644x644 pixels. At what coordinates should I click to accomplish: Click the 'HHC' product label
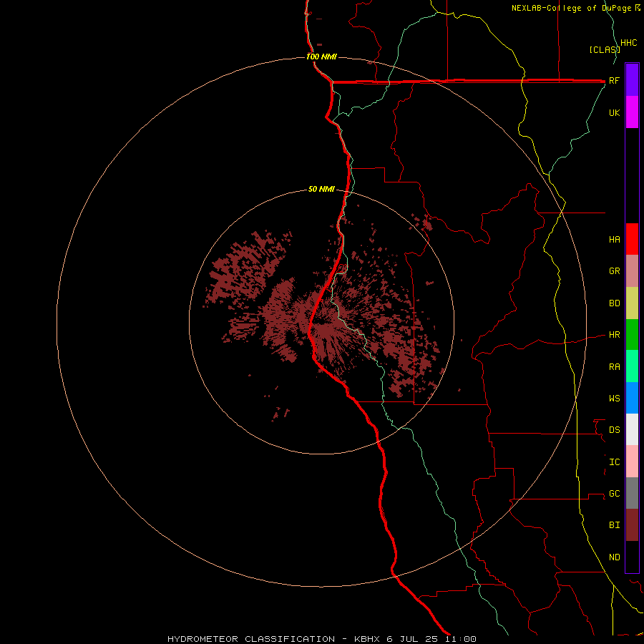[x=628, y=43]
